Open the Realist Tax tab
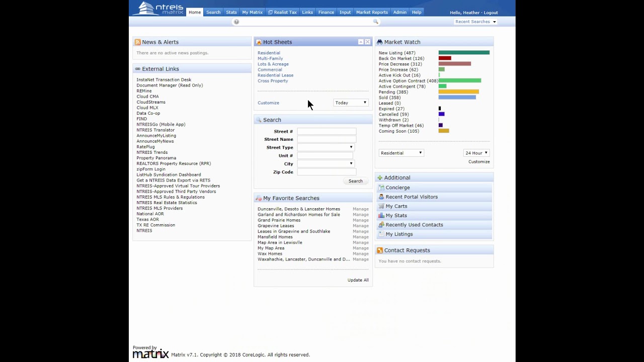The width and height of the screenshot is (644, 362). pyautogui.click(x=282, y=12)
